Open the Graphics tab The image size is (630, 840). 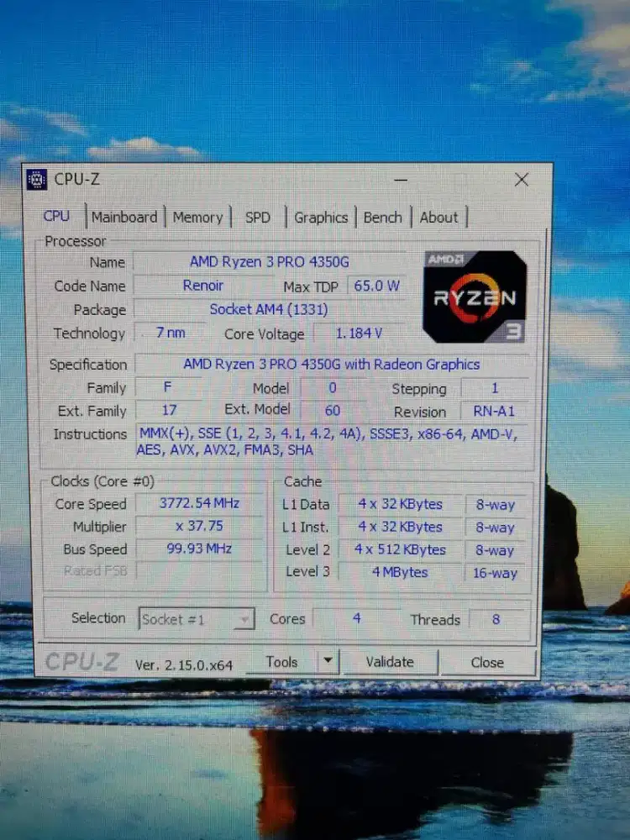(321, 218)
